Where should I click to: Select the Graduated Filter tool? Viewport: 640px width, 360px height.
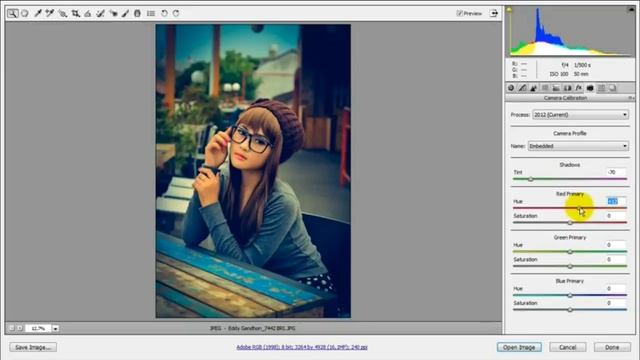pos(138,13)
